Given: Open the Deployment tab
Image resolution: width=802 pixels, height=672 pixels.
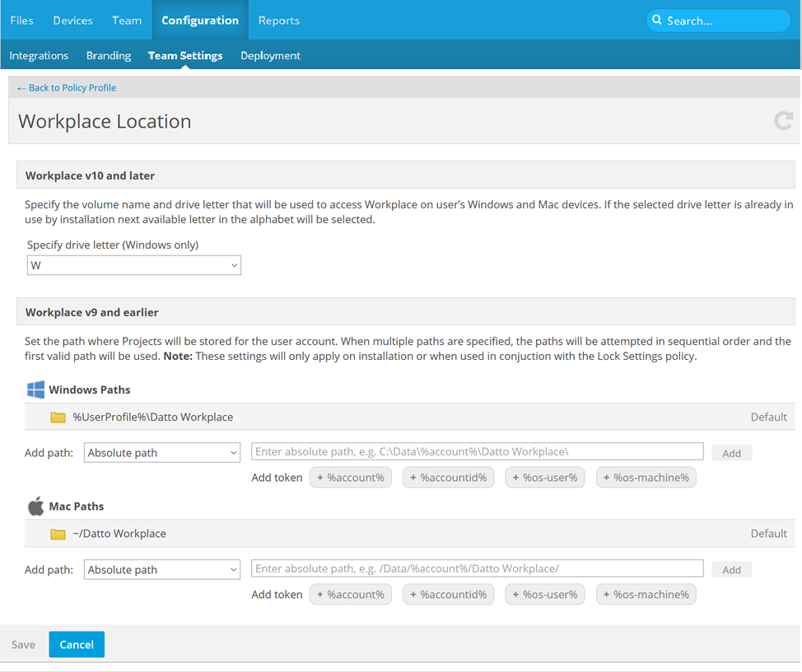Looking at the screenshot, I should (270, 56).
